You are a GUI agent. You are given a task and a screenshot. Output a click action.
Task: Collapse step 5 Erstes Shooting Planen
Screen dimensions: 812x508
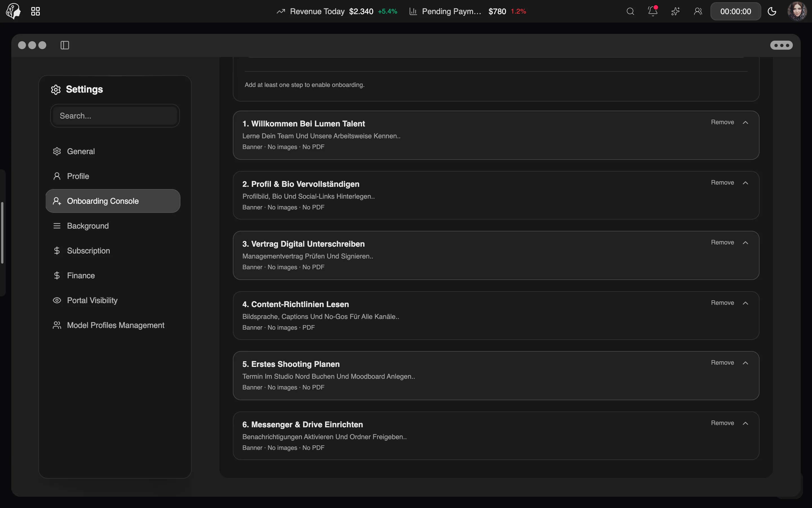click(745, 363)
